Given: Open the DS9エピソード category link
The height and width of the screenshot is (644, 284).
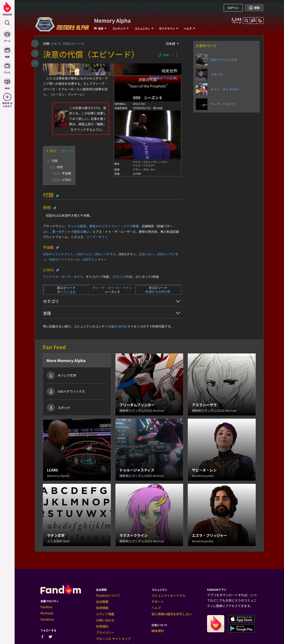Looking at the screenshot, I should (74, 44).
